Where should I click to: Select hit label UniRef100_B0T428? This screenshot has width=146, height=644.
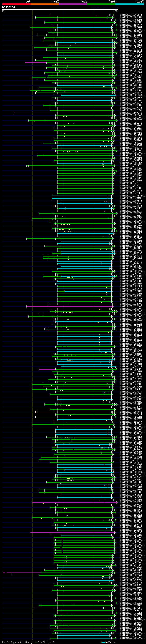click(131, 40)
